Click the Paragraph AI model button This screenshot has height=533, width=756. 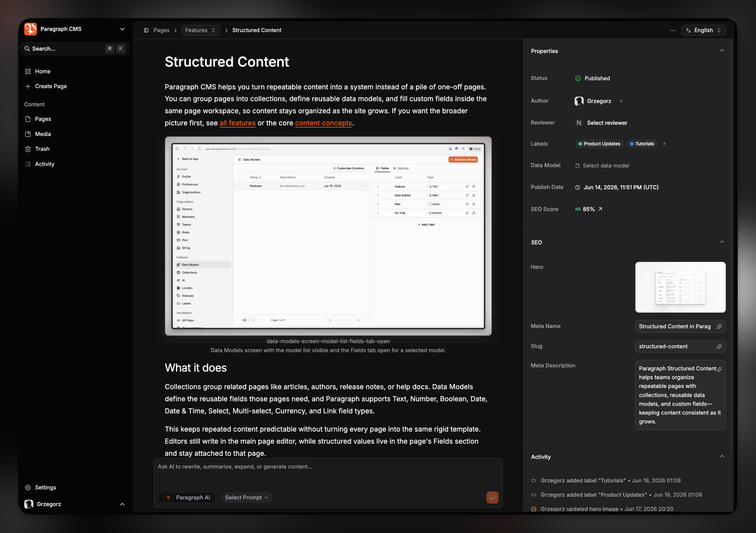pyautogui.click(x=187, y=498)
